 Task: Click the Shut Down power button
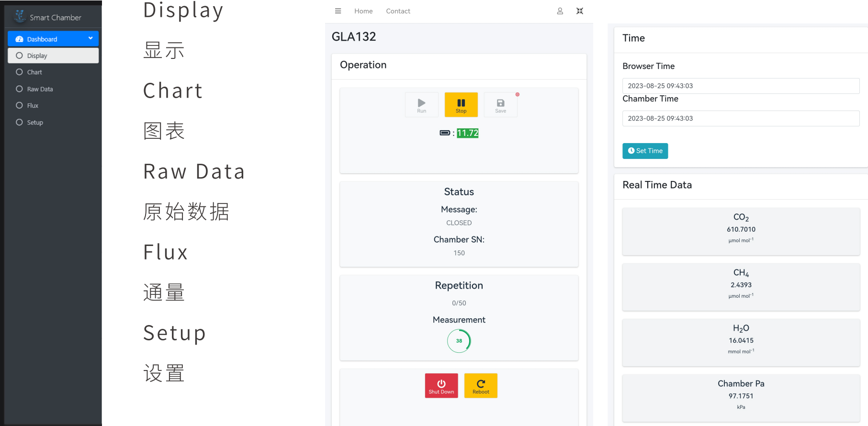coord(441,386)
